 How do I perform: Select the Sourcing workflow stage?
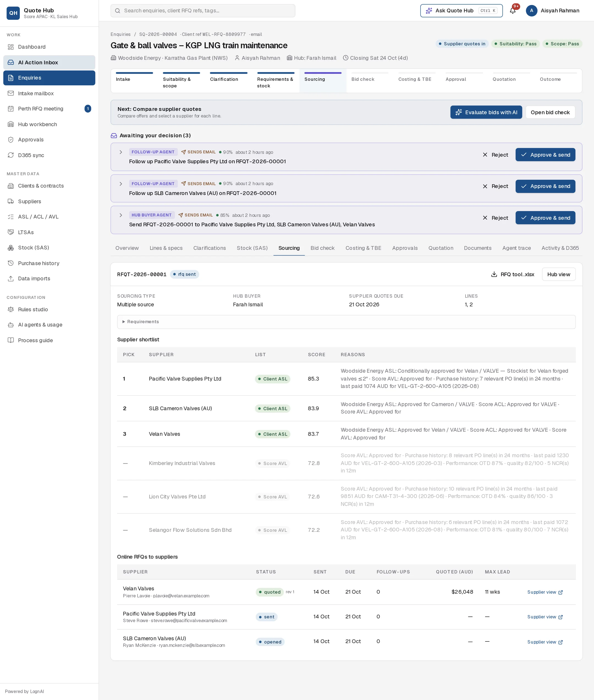tap(323, 81)
